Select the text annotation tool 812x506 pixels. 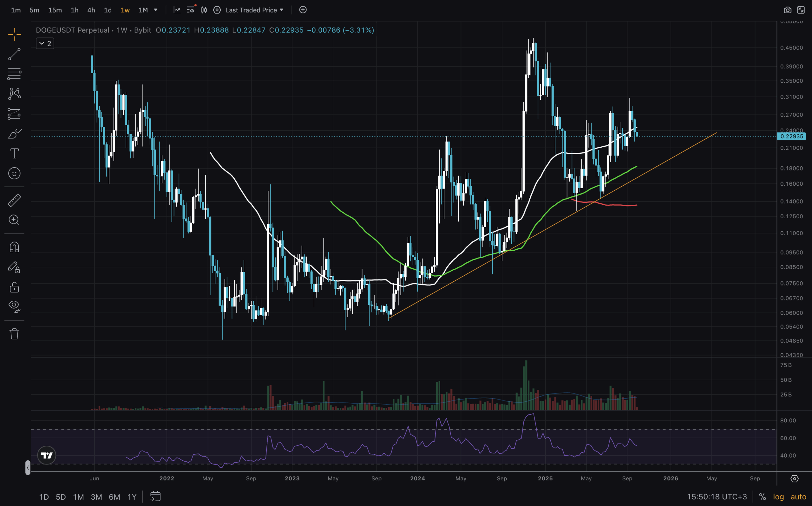[14, 154]
